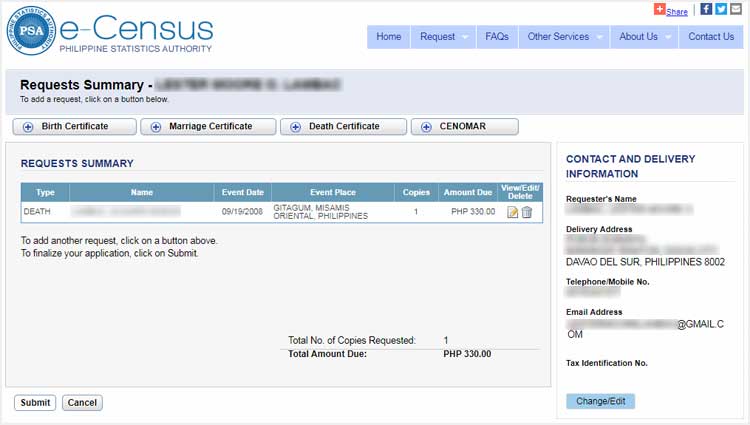This screenshot has height=425, width=750.
Task: Select the GITAGUM, MISAMIS ORIENTAL event place
Action: pos(320,212)
